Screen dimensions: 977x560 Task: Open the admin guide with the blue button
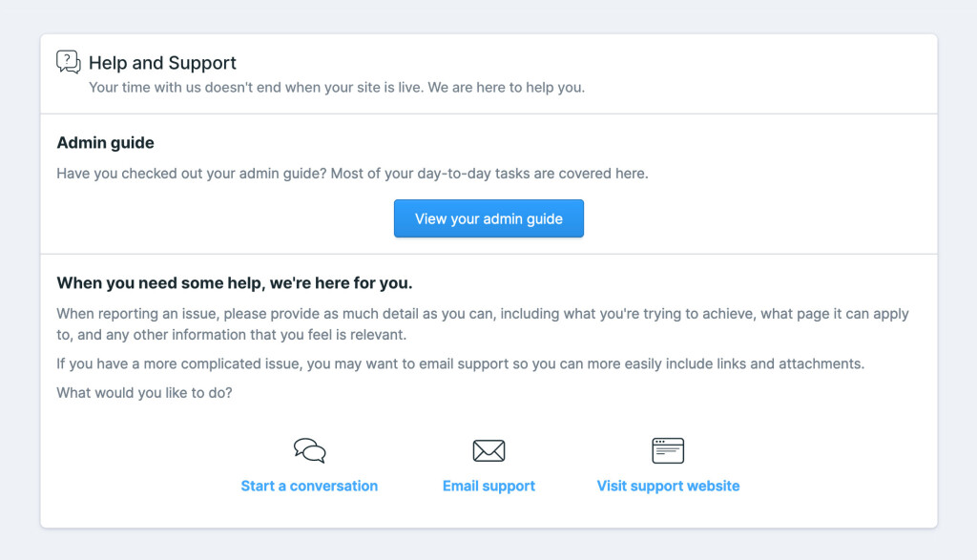click(488, 218)
